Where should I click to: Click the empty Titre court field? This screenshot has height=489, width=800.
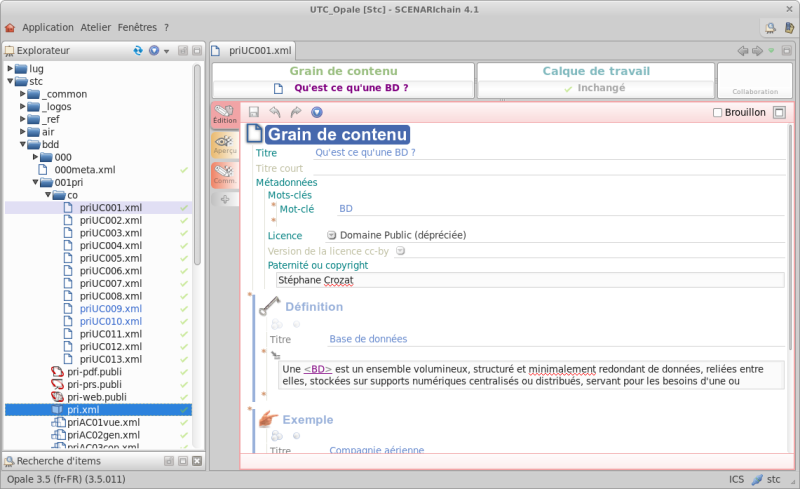(x=549, y=168)
